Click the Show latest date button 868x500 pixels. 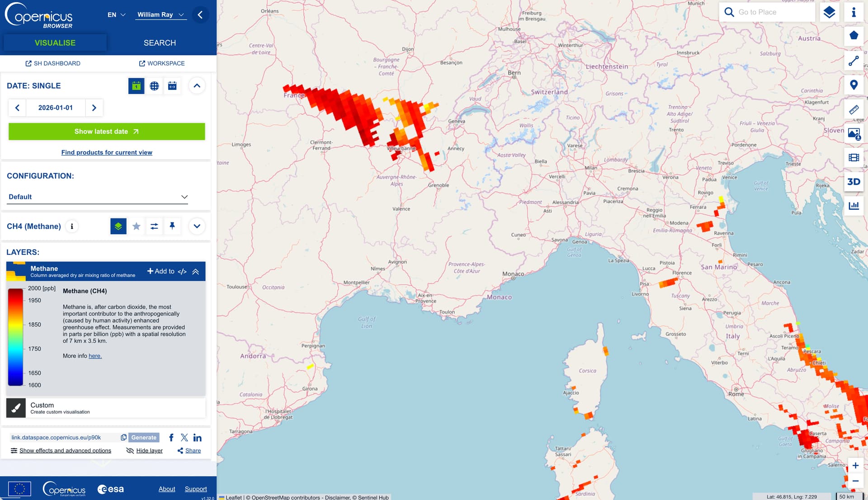pos(107,132)
